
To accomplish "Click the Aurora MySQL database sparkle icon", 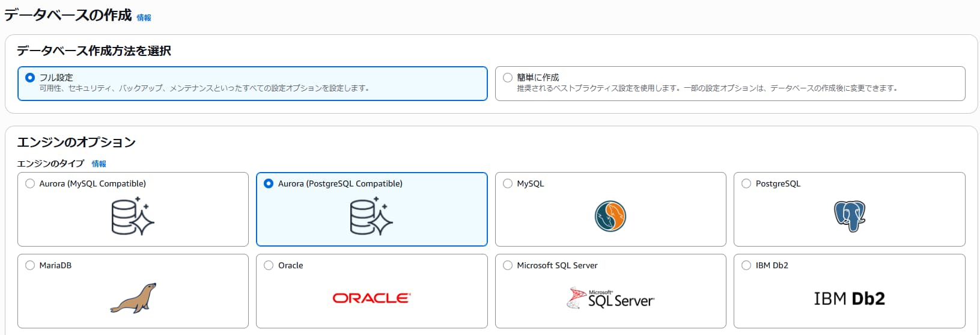I will click(x=133, y=217).
